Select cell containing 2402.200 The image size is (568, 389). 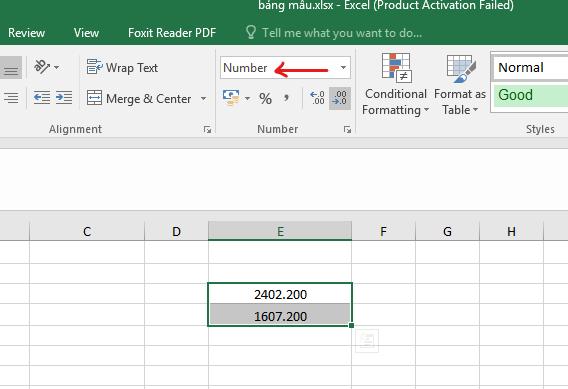(x=280, y=294)
